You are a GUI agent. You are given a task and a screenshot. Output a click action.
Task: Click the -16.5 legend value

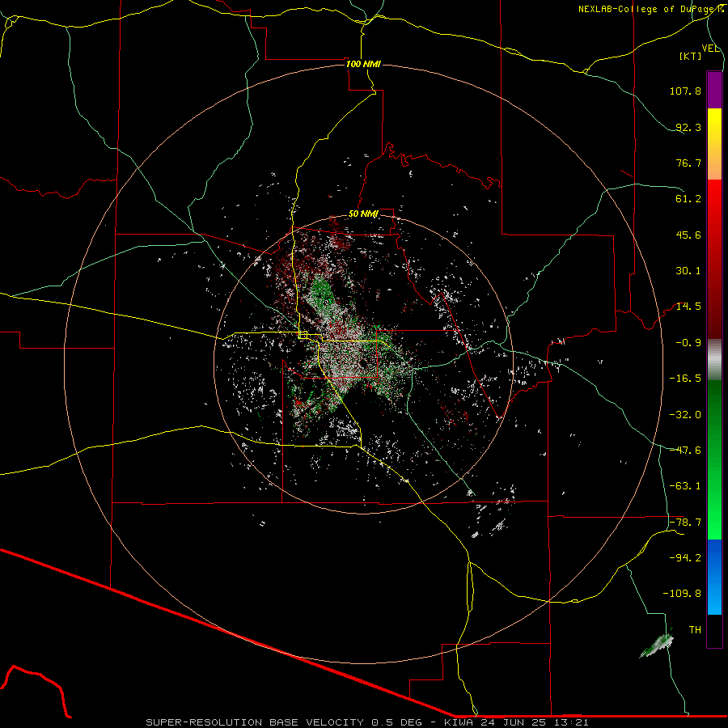tap(685, 379)
